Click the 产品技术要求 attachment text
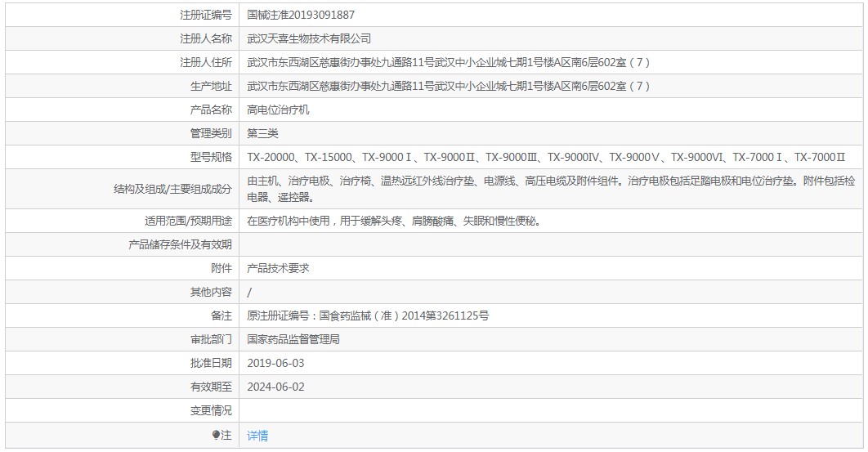This screenshot has height=452, width=868. 278,269
